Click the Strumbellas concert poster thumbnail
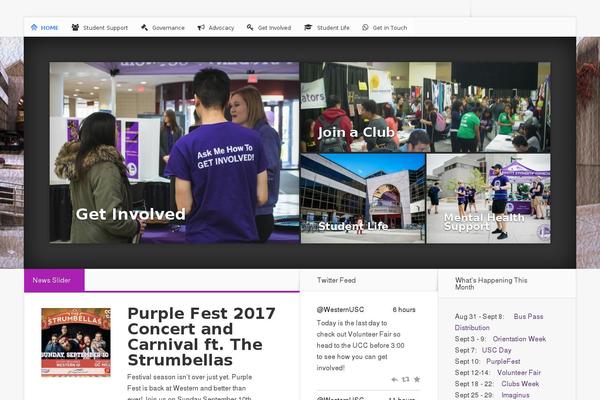The image size is (600, 400). click(76, 342)
